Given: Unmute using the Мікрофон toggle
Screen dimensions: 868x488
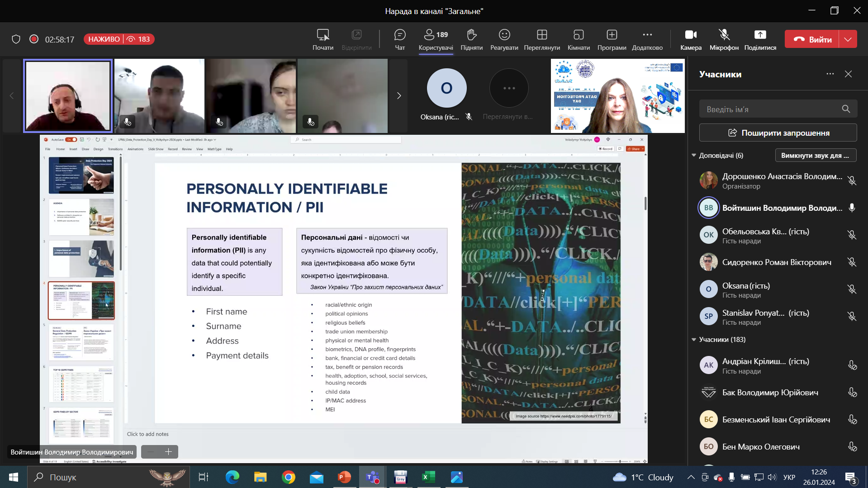Looking at the screenshot, I should [724, 39].
